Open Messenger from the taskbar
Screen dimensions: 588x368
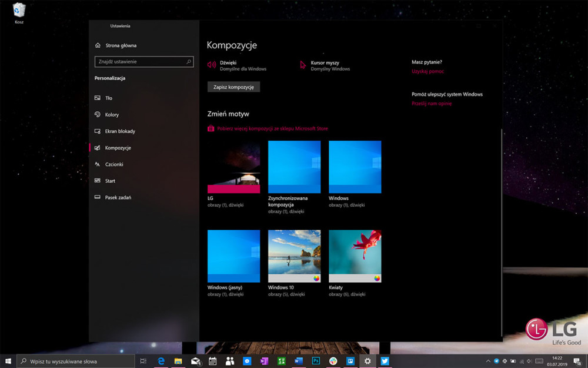click(x=247, y=362)
